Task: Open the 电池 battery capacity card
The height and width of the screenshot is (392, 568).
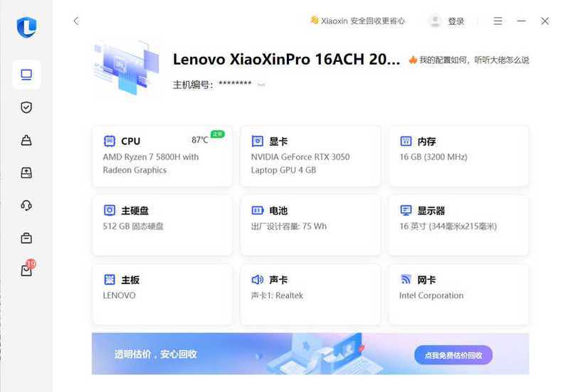Action: click(311, 225)
